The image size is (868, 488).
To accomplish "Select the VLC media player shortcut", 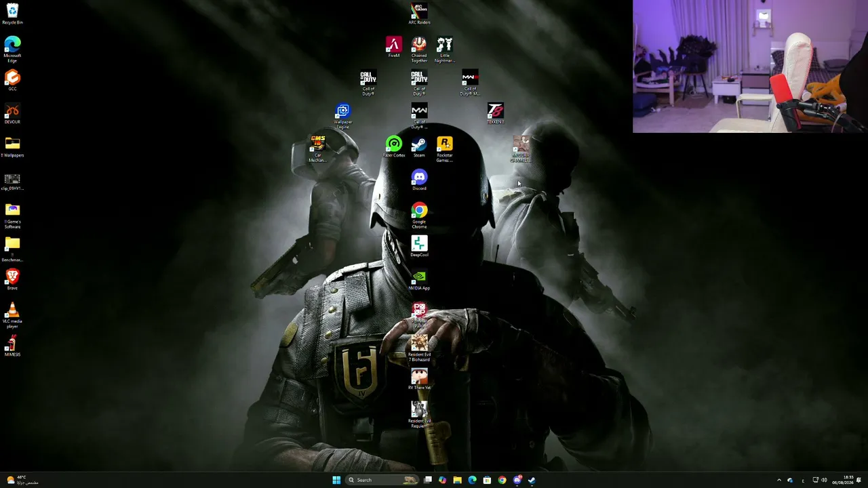I will click(12, 316).
